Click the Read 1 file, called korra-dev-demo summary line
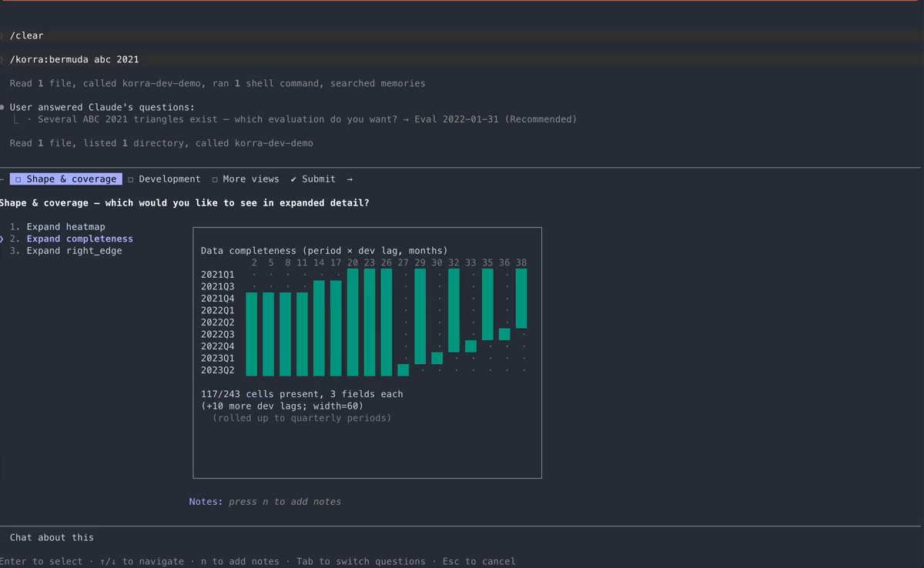The image size is (924, 568). coord(217,83)
